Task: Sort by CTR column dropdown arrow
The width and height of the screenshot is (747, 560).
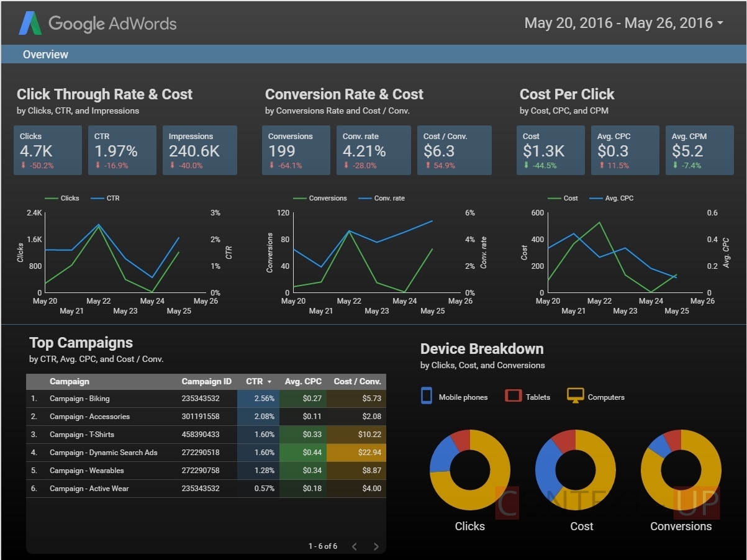Action: pyautogui.click(x=269, y=382)
